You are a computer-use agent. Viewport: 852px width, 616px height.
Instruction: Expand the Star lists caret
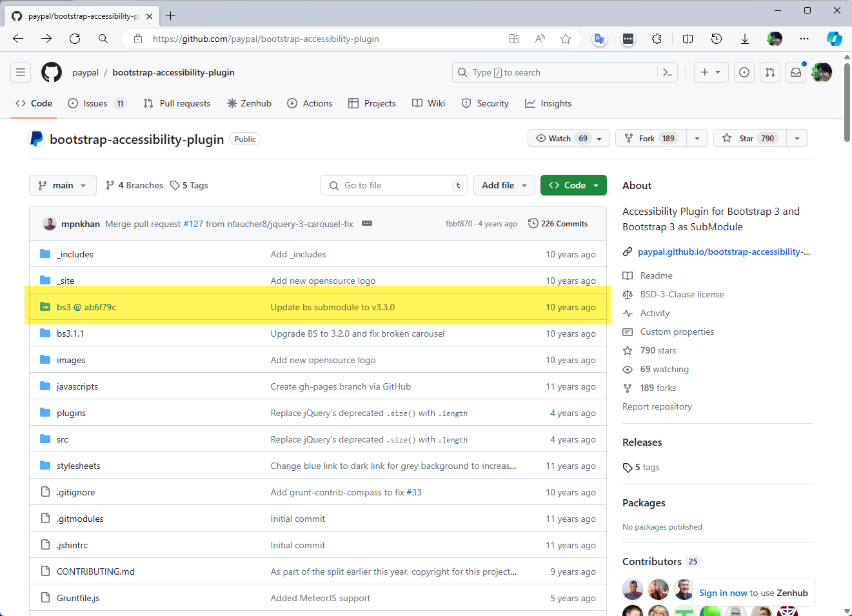(x=797, y=138)
